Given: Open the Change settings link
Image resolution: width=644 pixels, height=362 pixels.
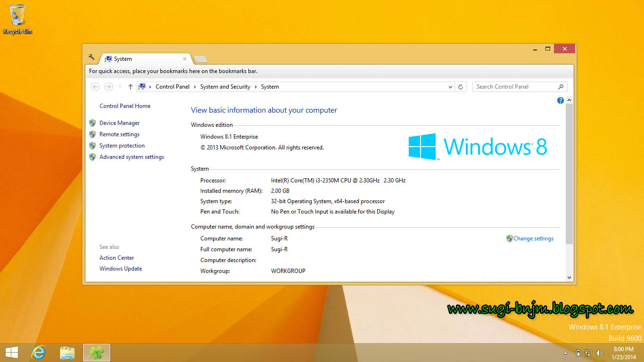Looking at the screenshot, I should point(533,238).
